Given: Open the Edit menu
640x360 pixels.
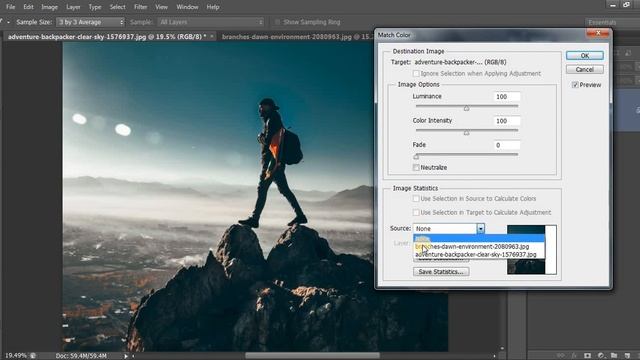Looking at the screenshot, I should point(28,7).
